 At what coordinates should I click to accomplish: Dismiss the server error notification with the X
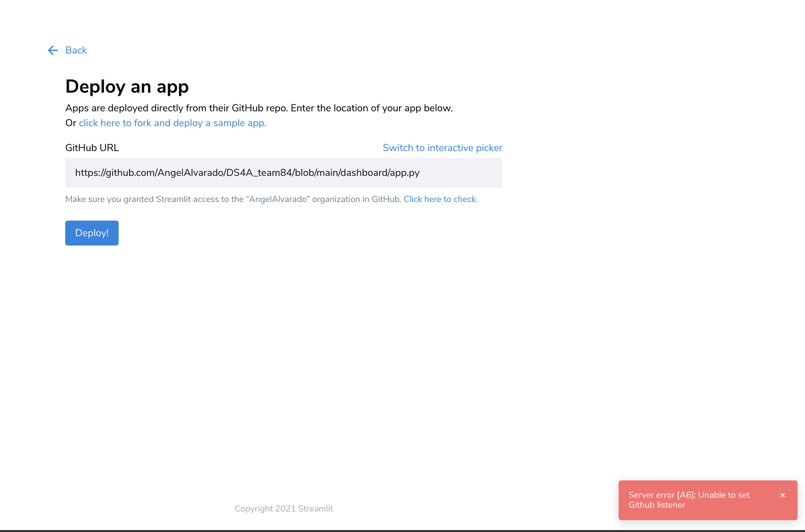click(x=782, y=495)
